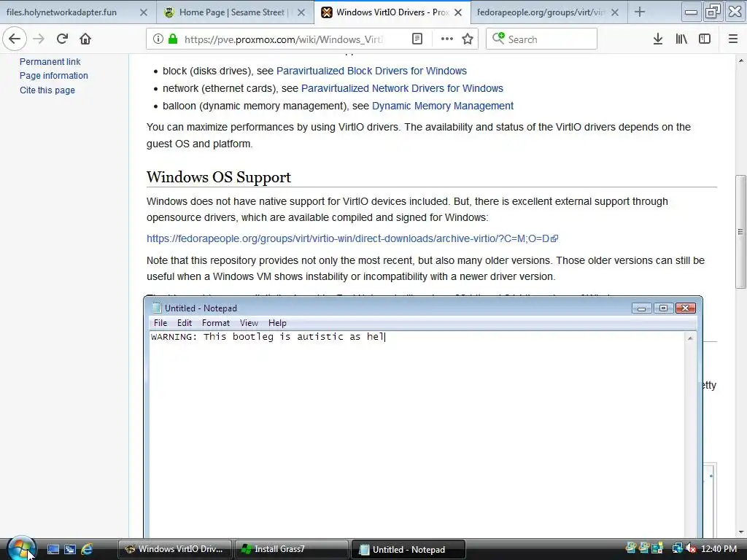Open Notepad Edit menu

tap(185, 323)
